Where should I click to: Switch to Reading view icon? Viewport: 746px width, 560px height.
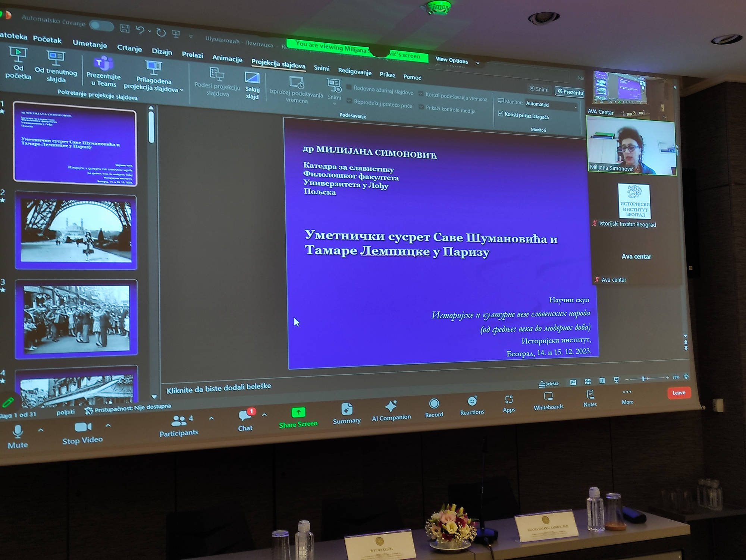tap(602, 380)
